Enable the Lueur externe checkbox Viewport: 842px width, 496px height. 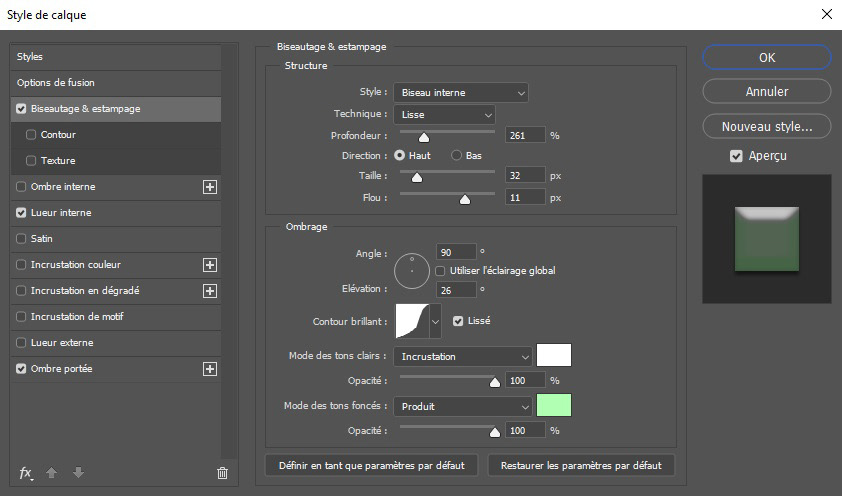[21, 342]
